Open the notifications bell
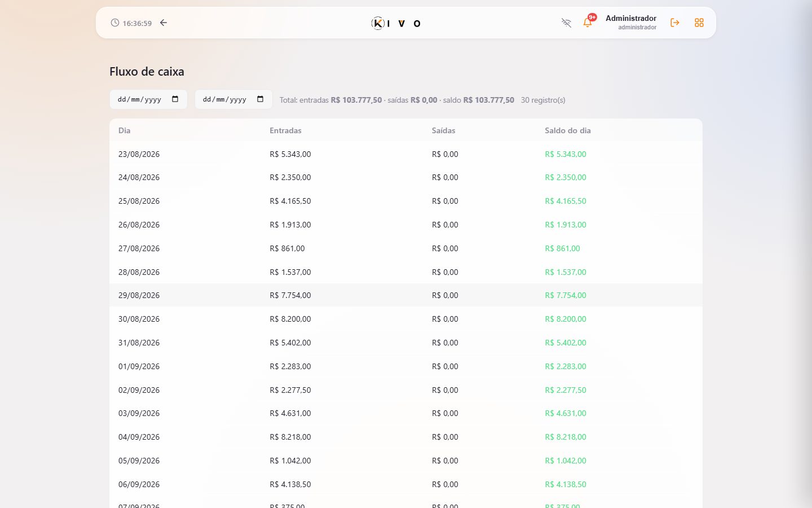Viewport: 812px width, 508px height. [x=588, y=23]
